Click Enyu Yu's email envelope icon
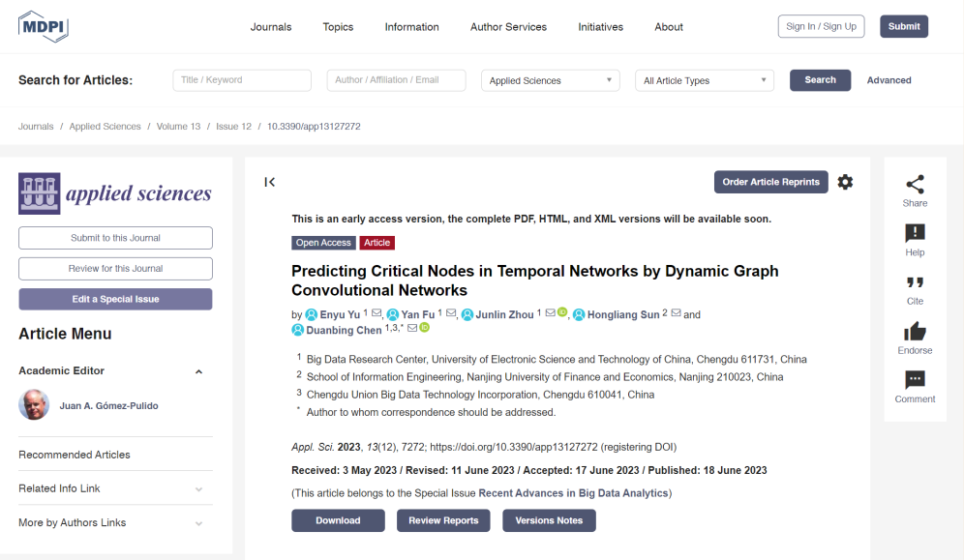 point(377,313)
